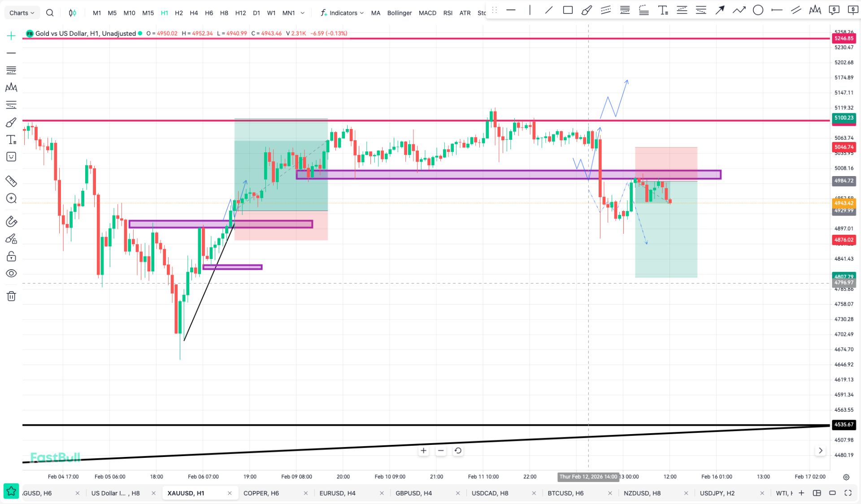Expand the Indicators dropdown menu
The width and height of the screenshot is (861, 504).
pyautogui.click(x=343, y=13)
